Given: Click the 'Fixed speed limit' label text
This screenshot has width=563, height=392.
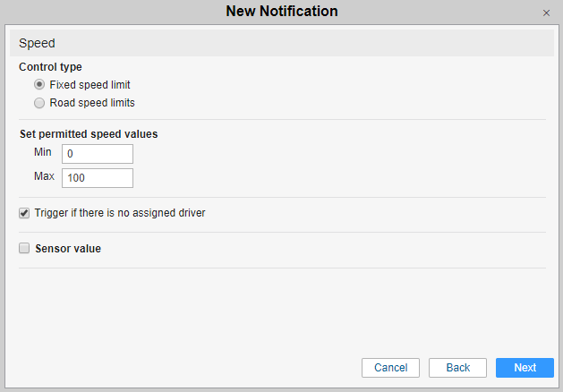Looking at the screenshot, I should (90, 85).
